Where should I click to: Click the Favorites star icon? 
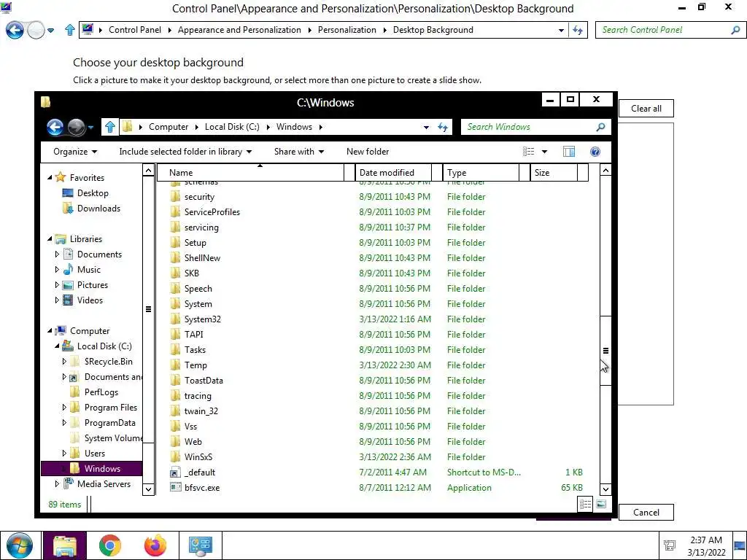61,178
